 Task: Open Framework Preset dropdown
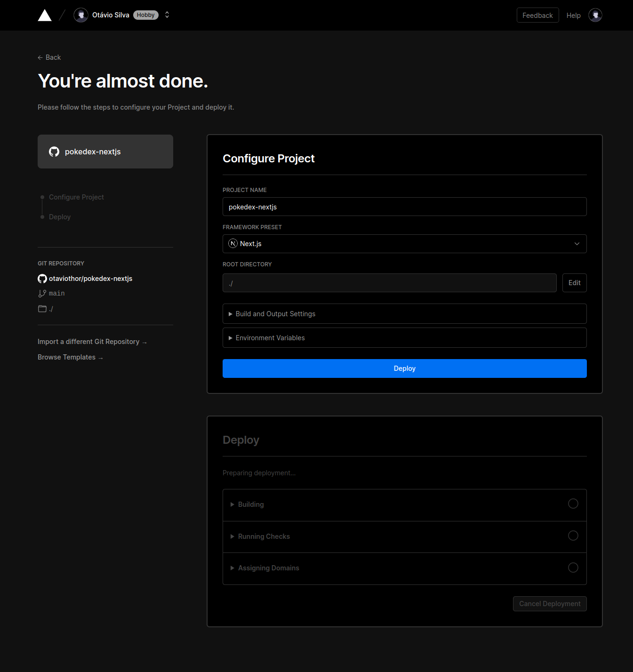[405, 244]
